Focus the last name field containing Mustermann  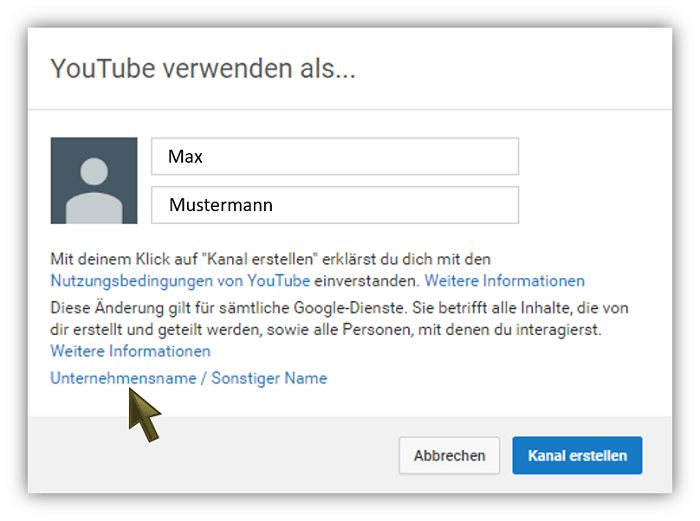click(334, 205)
